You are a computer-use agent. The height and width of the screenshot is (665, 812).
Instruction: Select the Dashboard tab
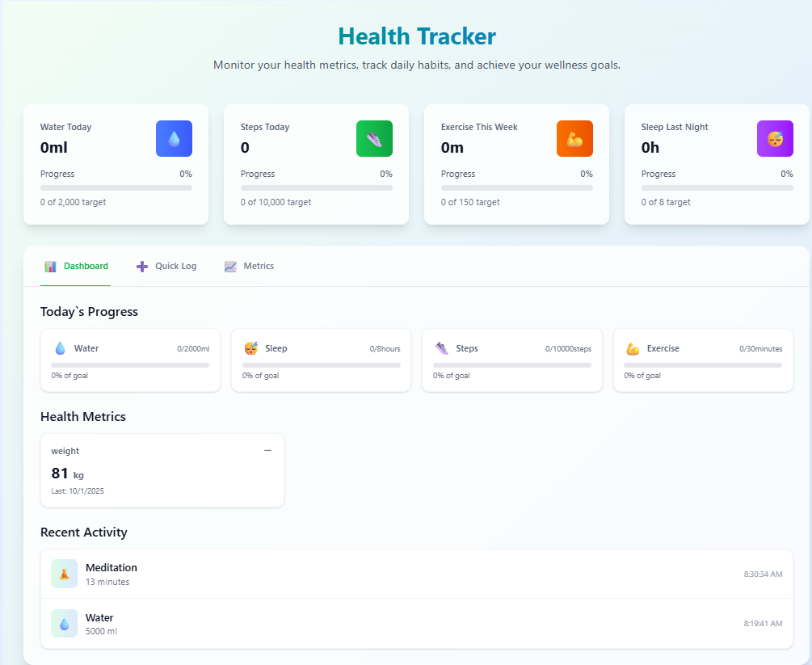75,266
